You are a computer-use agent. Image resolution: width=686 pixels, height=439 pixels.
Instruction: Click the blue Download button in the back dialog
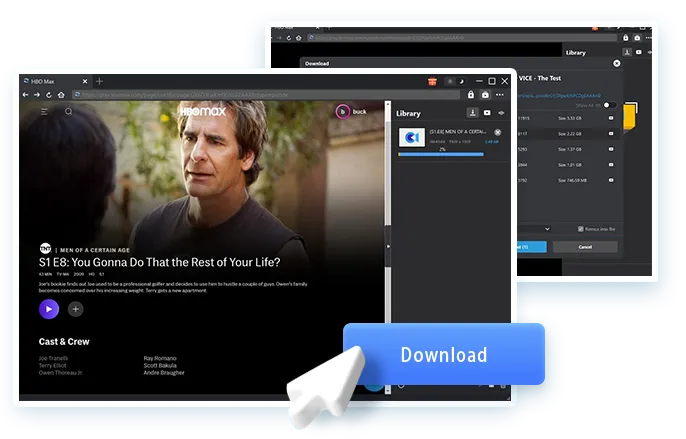point(532,247)
